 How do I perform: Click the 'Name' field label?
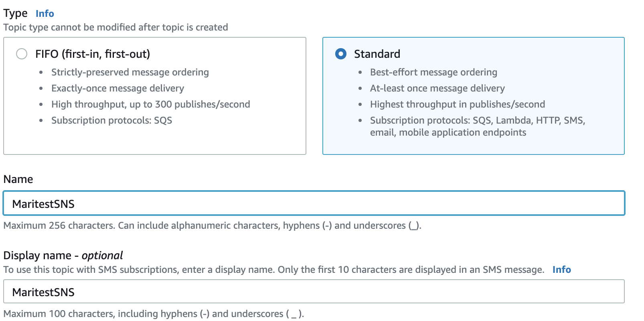(18, 179)
